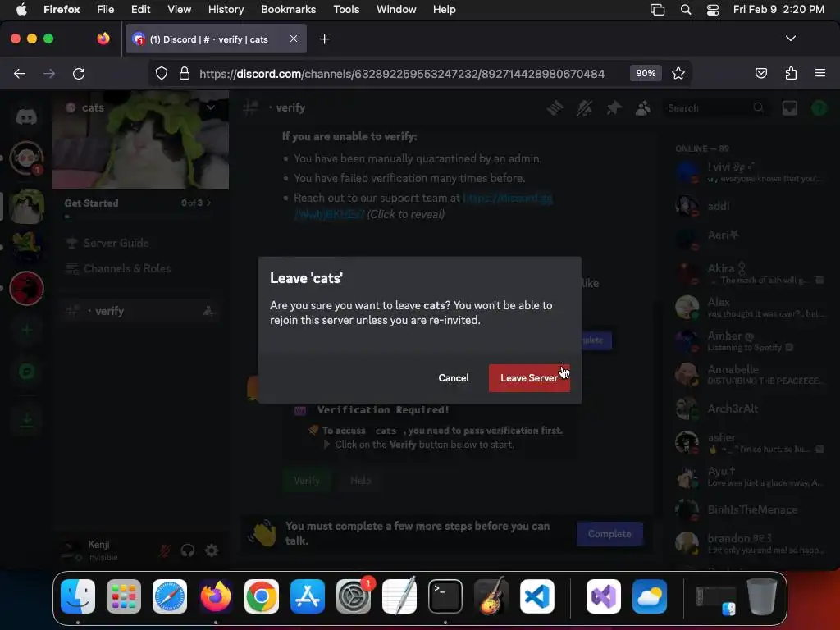Viewport: 840px width, 630px height.
Task: Select the Discord verify | cats tab
Action: (216, 39)
